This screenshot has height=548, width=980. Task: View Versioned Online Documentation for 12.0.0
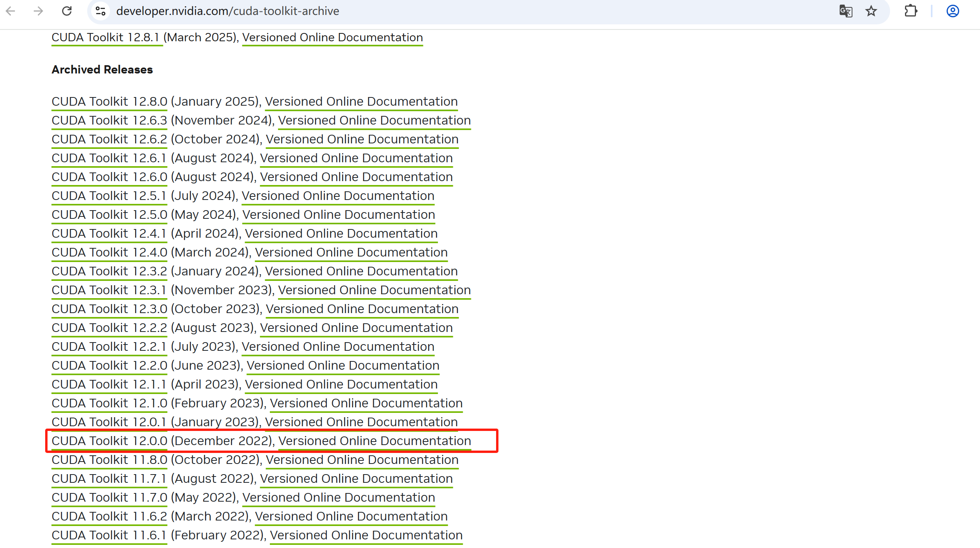[374, 441]
